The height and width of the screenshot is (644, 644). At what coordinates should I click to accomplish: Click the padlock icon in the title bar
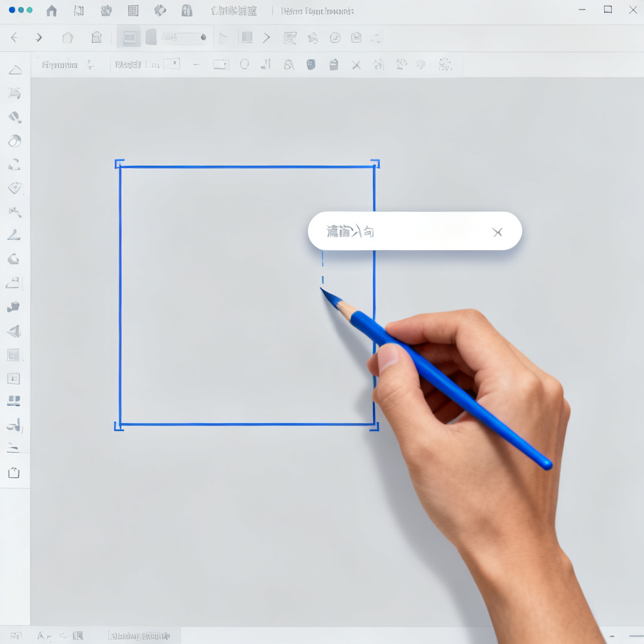pos(187,11)
